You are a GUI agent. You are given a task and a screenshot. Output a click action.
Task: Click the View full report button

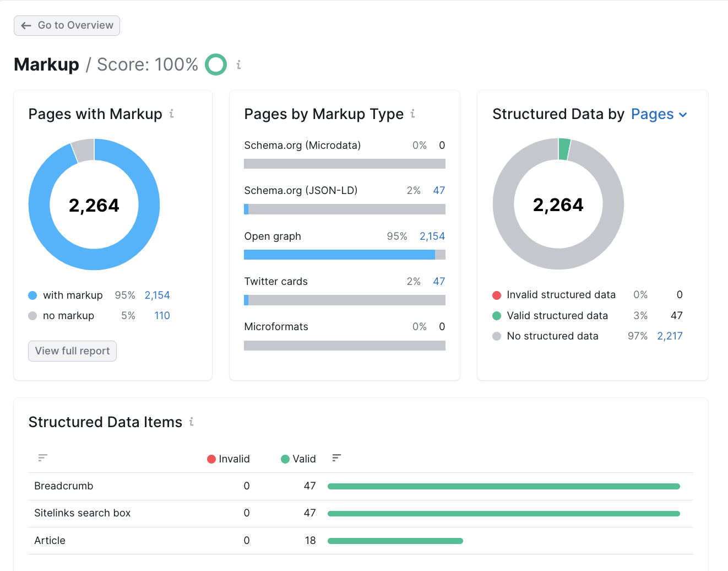(72, 351)
